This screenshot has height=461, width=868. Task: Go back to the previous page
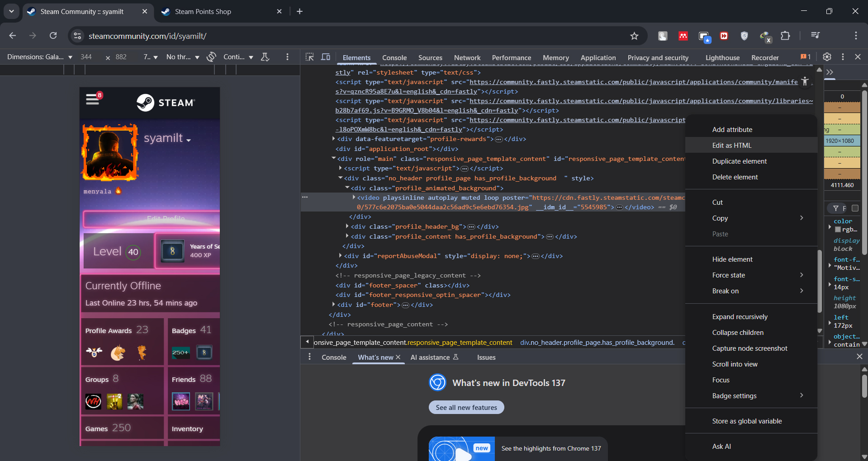[13, 36]
